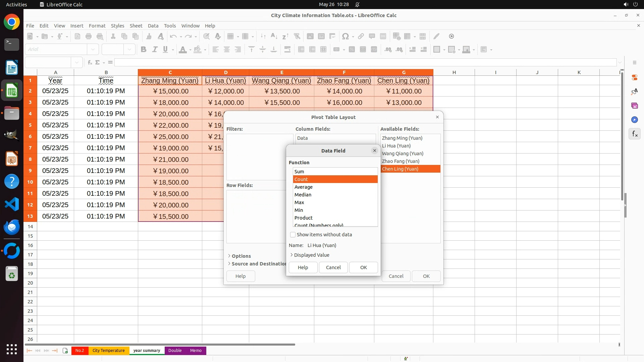
Task: Switch to the City Temperature sheet tab
Action: (108, 351)
